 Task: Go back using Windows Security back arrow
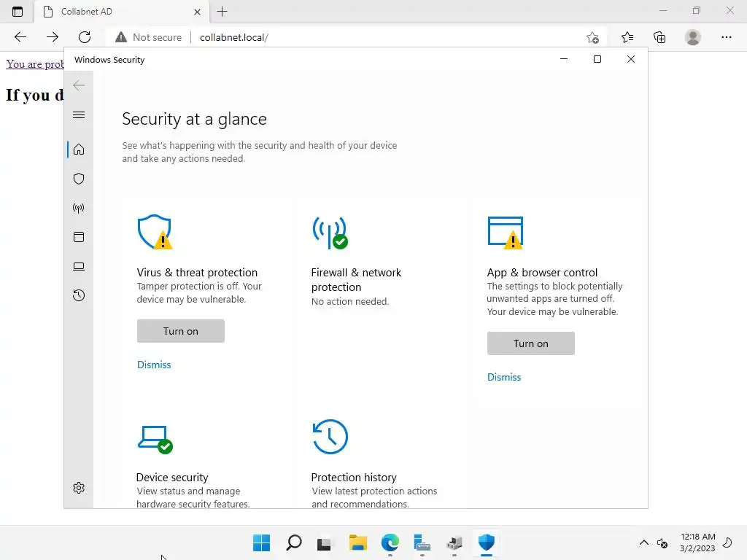click(79, 85)
